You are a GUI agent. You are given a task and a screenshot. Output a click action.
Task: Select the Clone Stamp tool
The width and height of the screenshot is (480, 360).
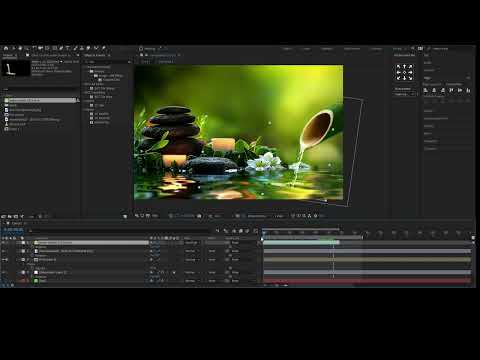click(x=82, y=48)
